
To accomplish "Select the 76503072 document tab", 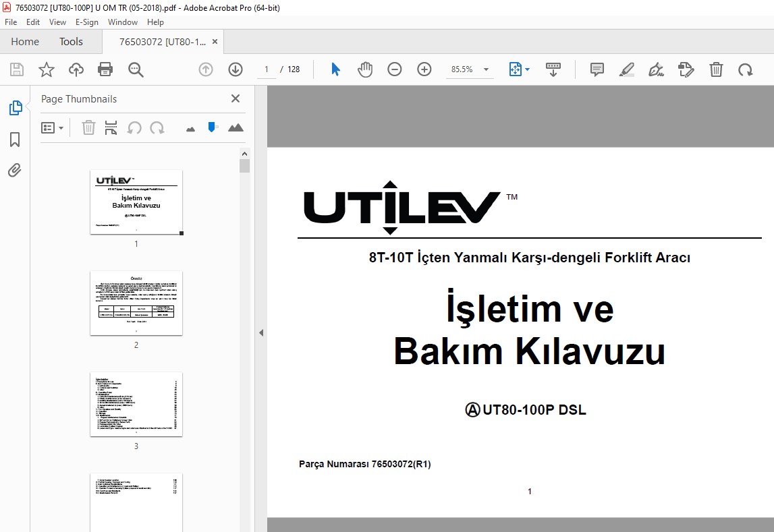I will pos(163,42).
